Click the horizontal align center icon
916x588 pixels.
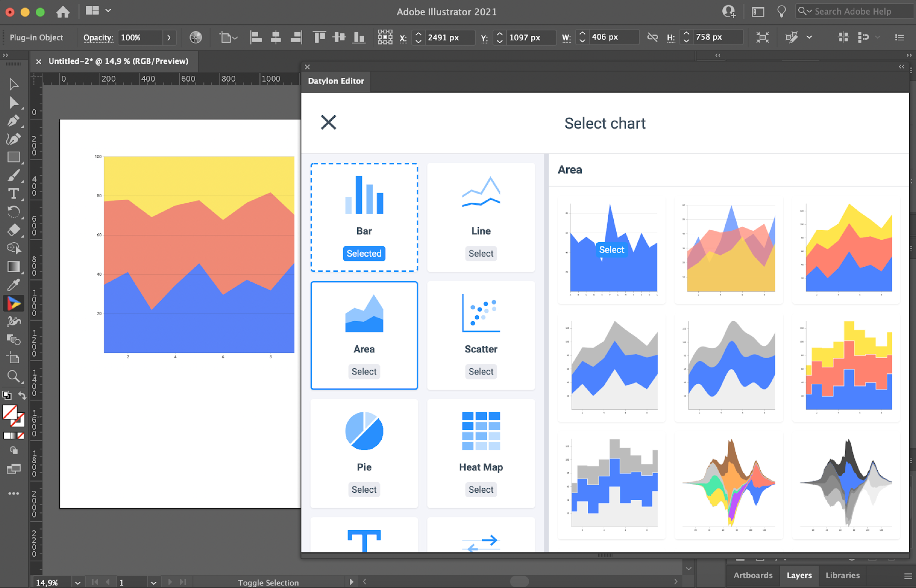pos(276,37)
